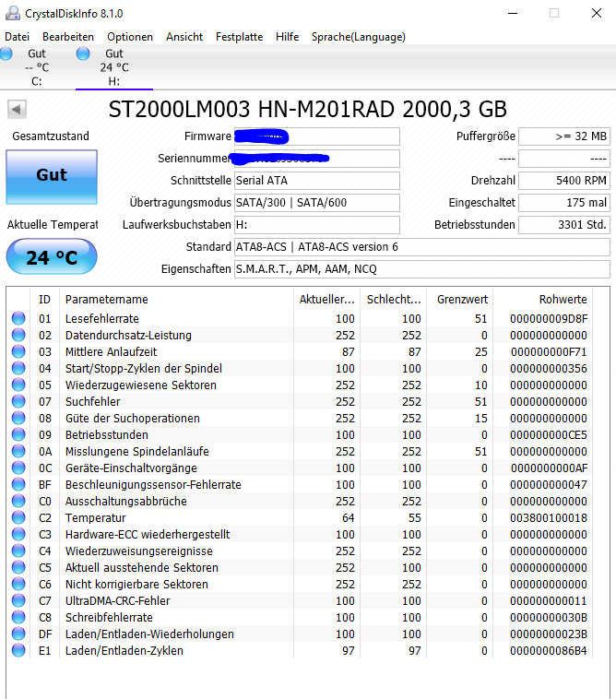Image resolution: width=616 pixels, height=699 pixels.
Task: Click status orb for ID 09 Betriebsstunden row
Action: (x=18, y=434)
